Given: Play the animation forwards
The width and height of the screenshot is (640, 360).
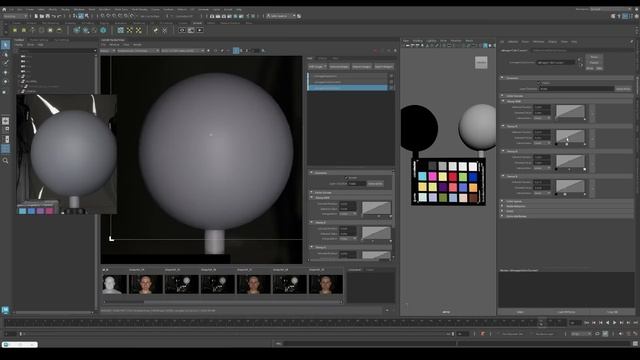Looking at the screenshot, I should tap(615, 323).
